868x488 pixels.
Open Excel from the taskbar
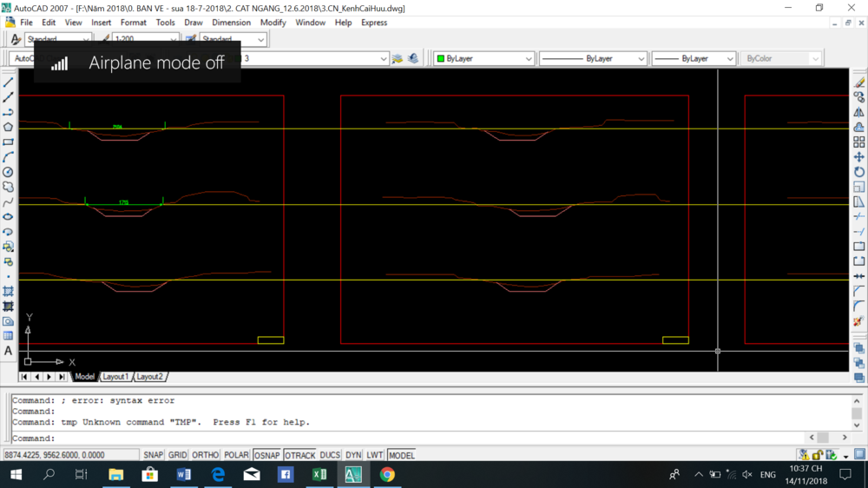[x=319, y=475]
